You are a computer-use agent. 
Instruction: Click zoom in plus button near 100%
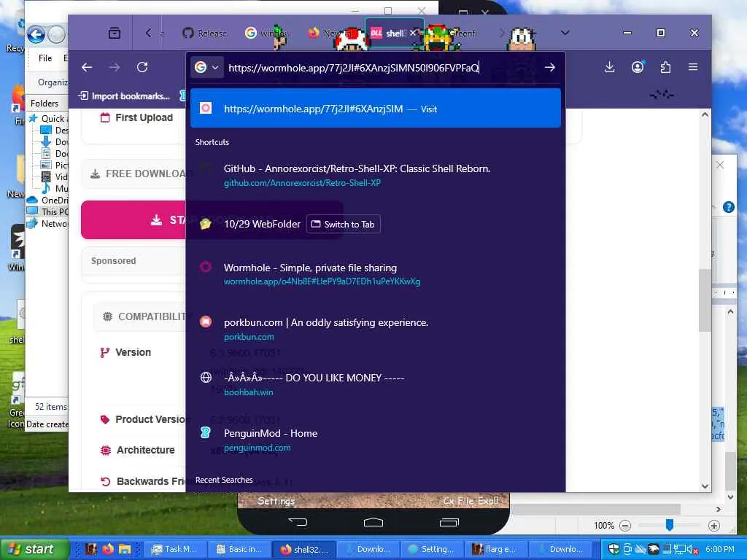(713, 526)
